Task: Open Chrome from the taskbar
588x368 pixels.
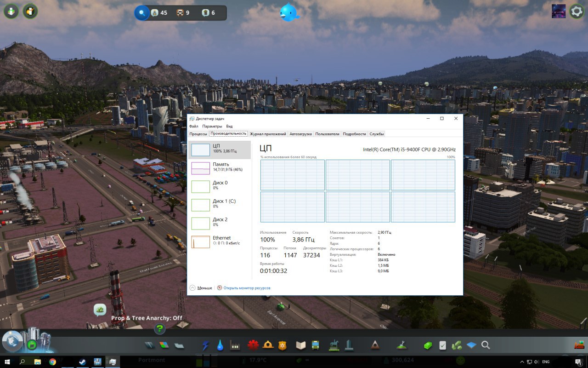Action: [x=52, y=362]
